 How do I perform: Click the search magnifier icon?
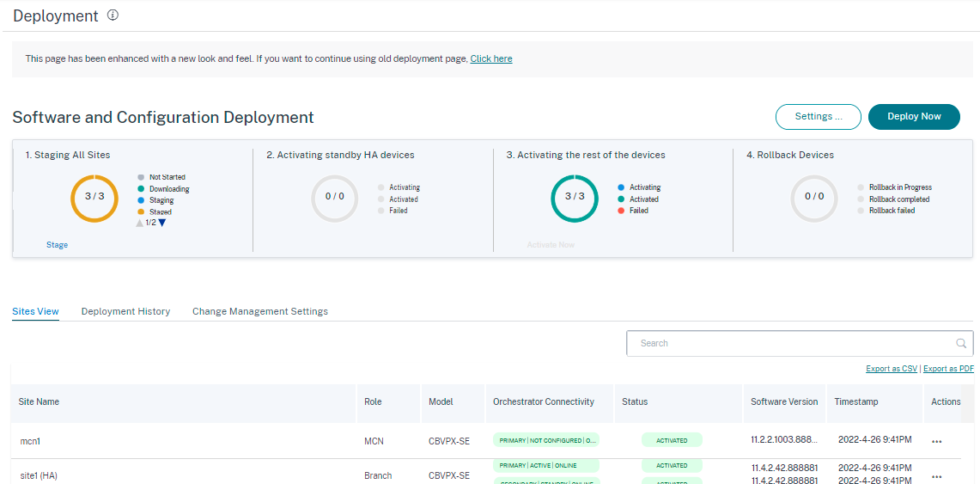click(x=961, y=343)
